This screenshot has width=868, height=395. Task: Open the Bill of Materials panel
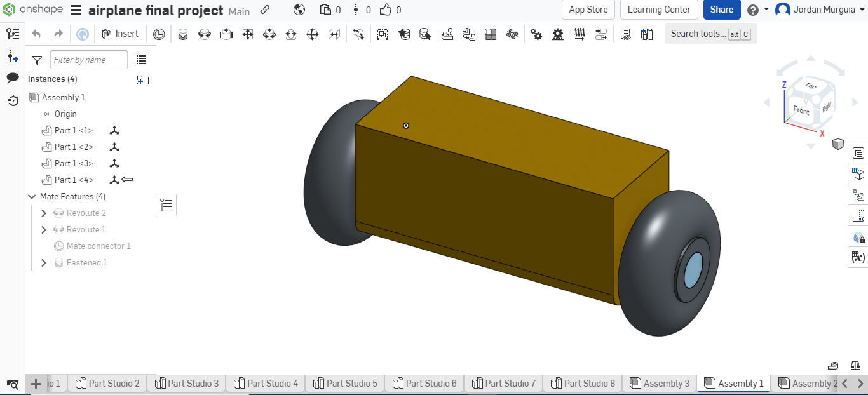click(x=858, y=153)
